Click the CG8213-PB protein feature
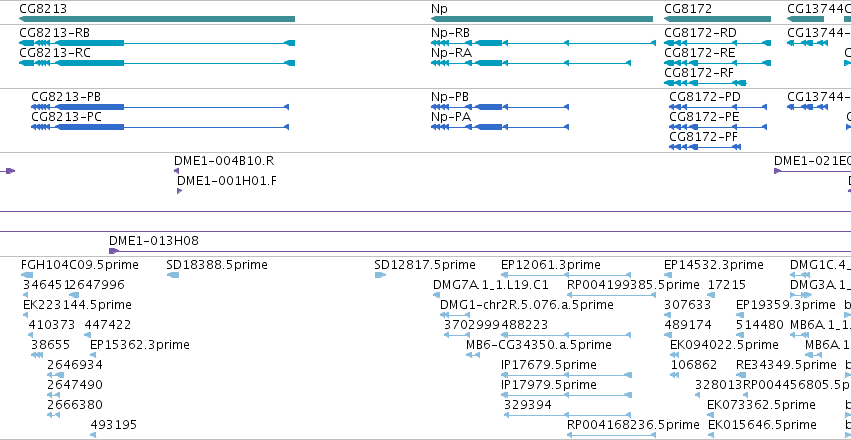851x440 pixels. [x=160, y=107]
